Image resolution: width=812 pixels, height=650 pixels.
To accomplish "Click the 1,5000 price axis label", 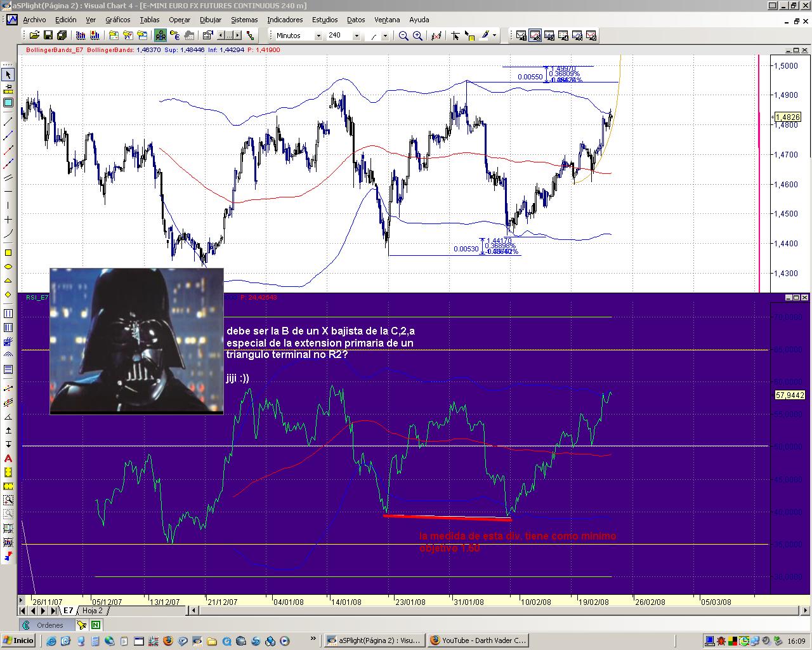I will 786,66.
